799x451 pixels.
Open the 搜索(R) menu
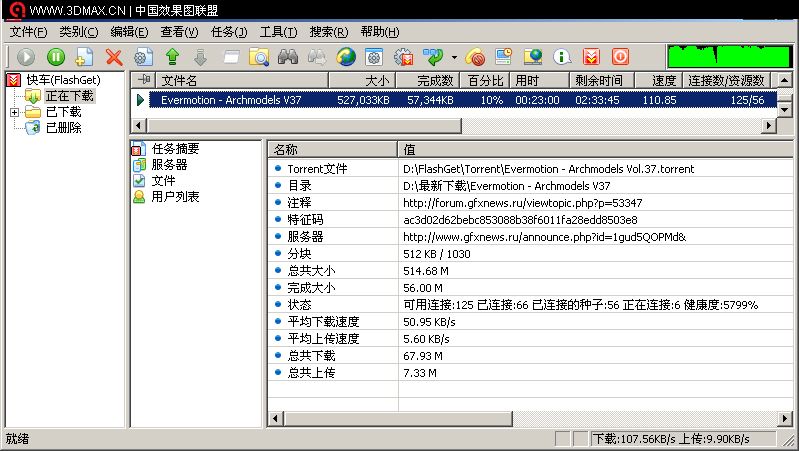click(329, 32)
